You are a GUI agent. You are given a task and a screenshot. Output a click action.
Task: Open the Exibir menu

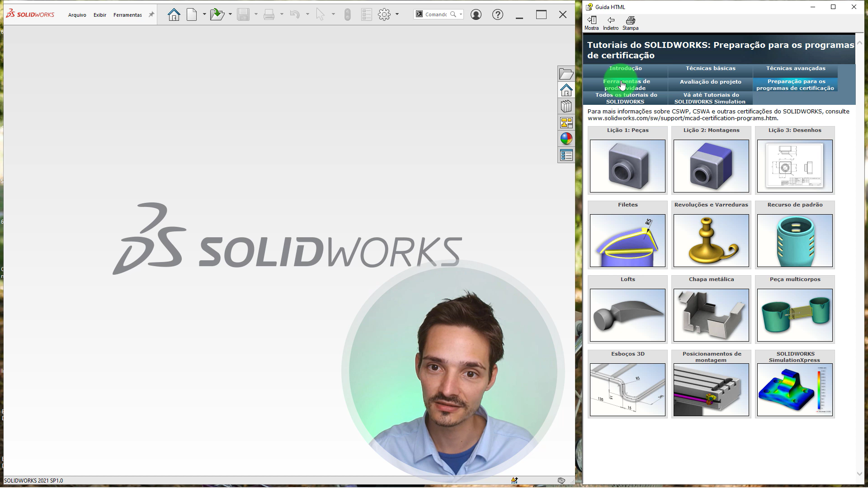coord(100,15)
